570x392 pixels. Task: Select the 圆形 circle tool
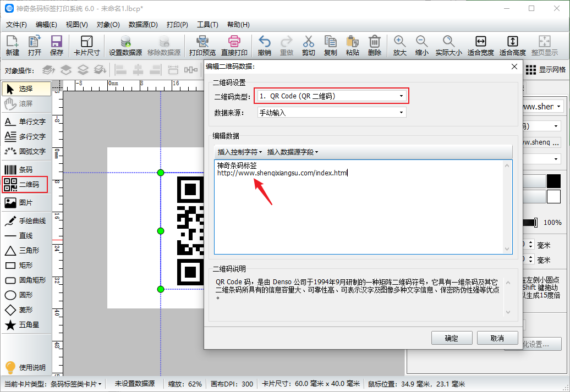click(25, 295)
